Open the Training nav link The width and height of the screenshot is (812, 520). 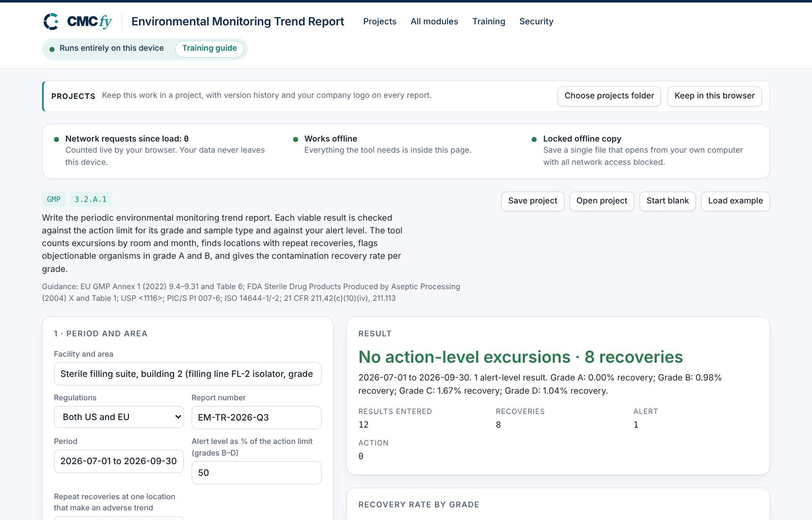pyautogui.click(x=489, y=21)
